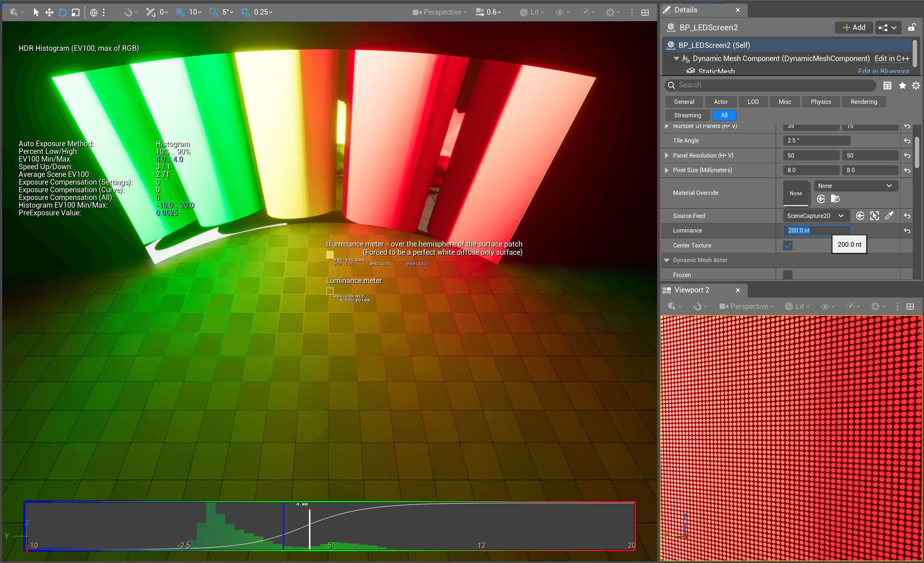Uncheck the Center Texture checkbox

coord(788,246)
